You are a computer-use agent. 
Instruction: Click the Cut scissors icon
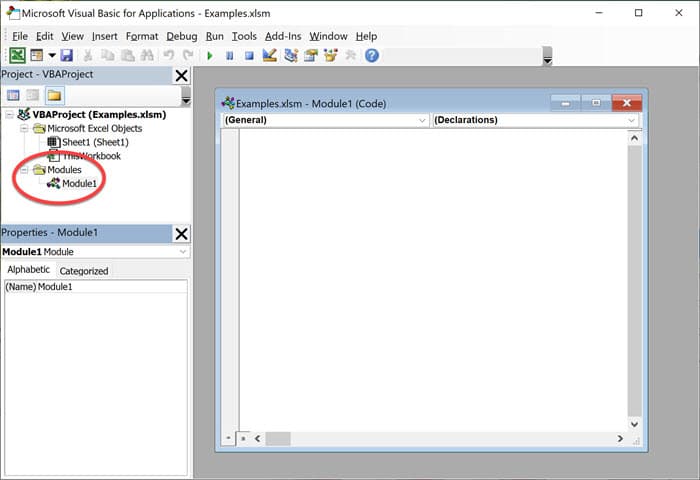88,55
